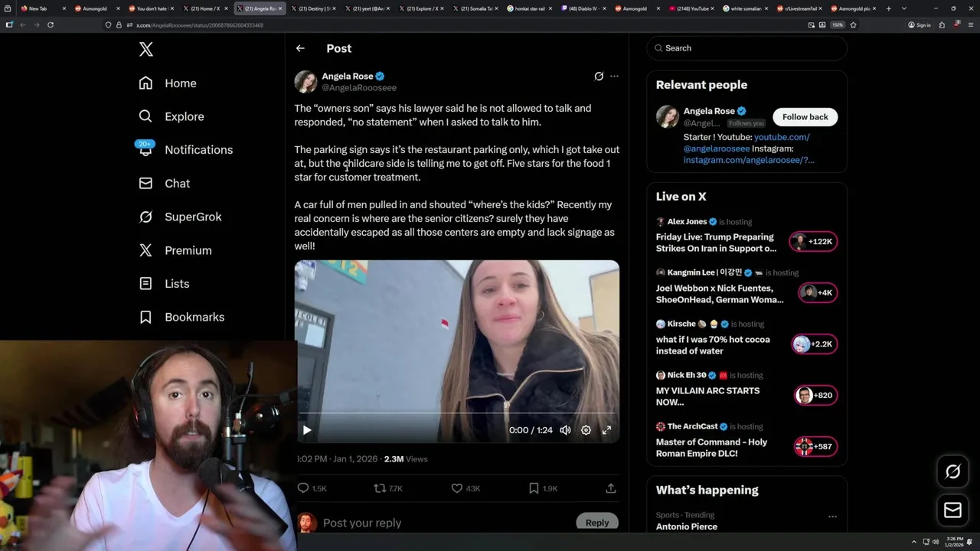The width and height of the screenshot is (980, 551).
Task: Go to Home in the sidebar
Action: (x=168, y=83)
